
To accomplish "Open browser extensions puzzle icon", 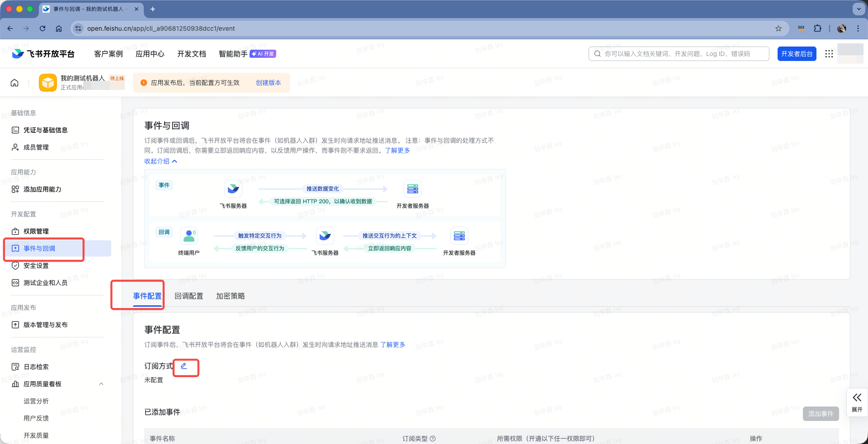I will click(x=817, y=28).
